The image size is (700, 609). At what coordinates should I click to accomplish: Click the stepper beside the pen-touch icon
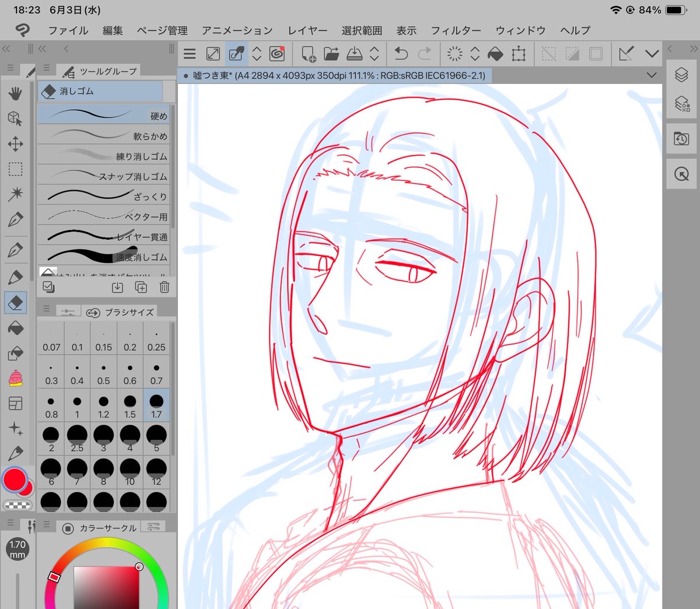point(257,54)
